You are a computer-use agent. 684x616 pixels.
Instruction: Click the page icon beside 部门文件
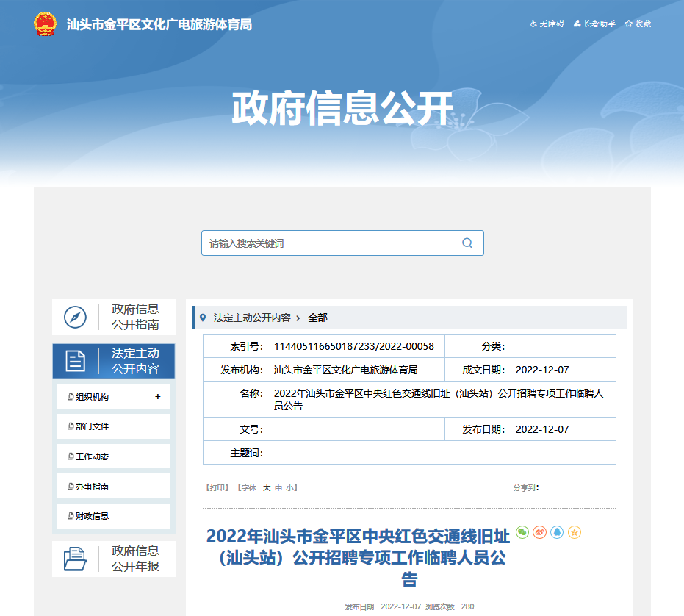(71, 426)
